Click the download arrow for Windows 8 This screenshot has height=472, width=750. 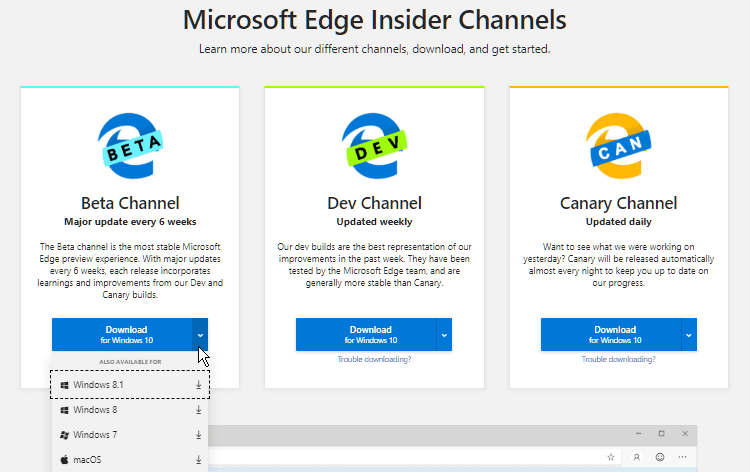point(199,410)
